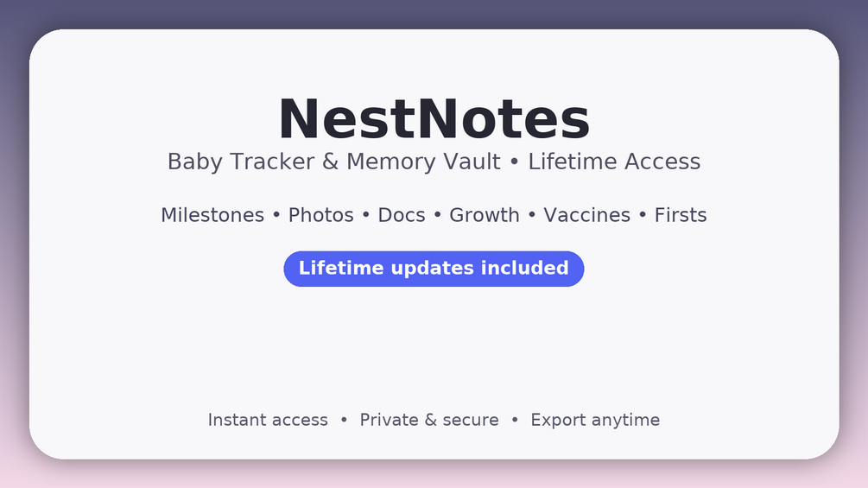The height and width of the screenshot is (488, 868).
Task: Select the Vaccines feature label
Action: click(x=586, y=215)
